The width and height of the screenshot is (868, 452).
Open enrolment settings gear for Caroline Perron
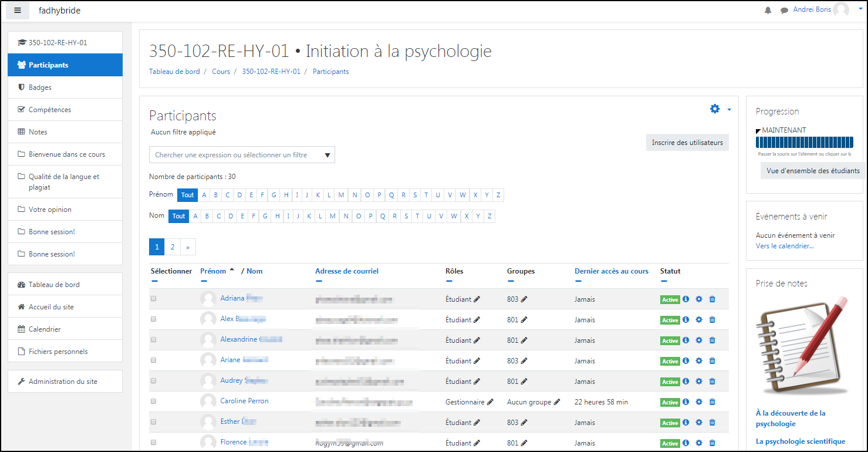[699, 402]
